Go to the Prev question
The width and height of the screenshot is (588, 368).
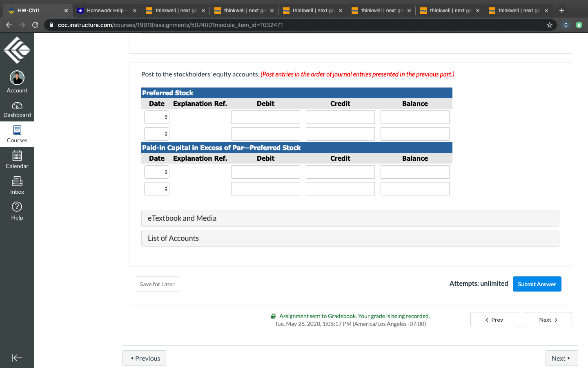tap(494, 320)
